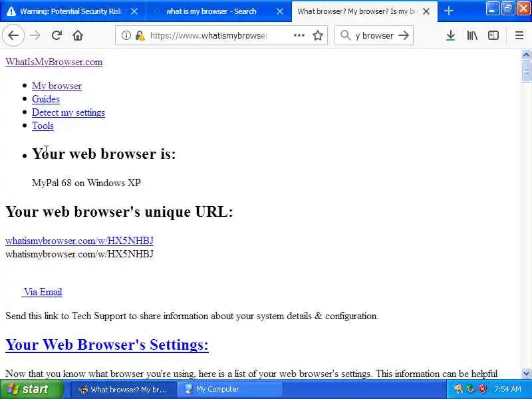The image size is (532, 399).
Task: Submit search with the go arrow
Action: pyautogui.click(x=404, y=35)
